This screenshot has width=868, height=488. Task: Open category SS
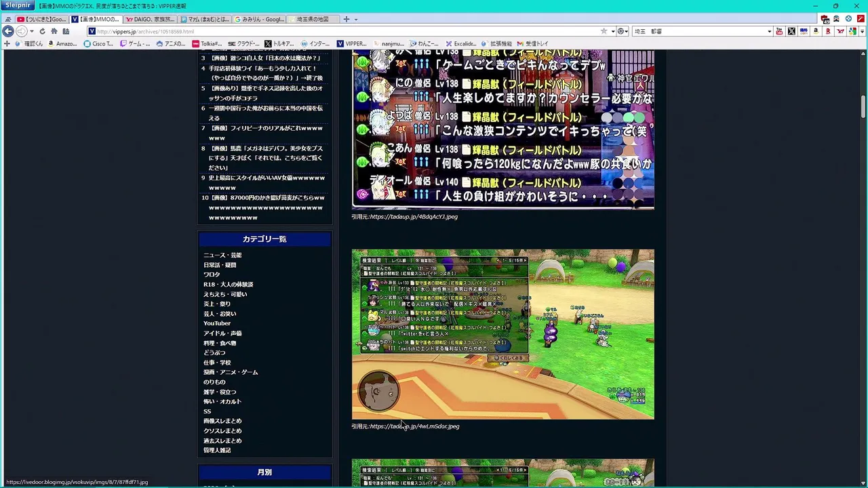[208, 411]
